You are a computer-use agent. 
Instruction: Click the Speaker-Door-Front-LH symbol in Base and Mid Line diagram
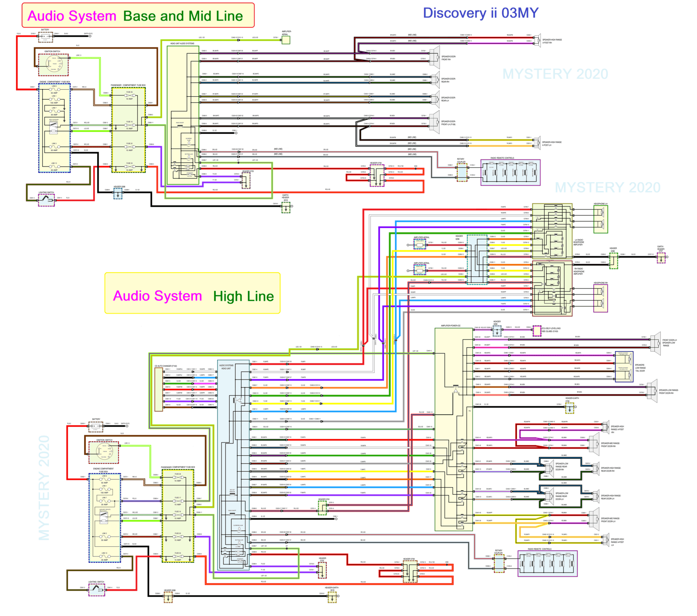(435, 122)
